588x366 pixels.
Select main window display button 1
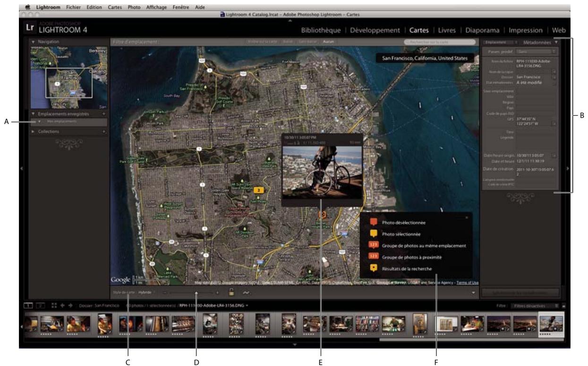(x=28, y=305)
